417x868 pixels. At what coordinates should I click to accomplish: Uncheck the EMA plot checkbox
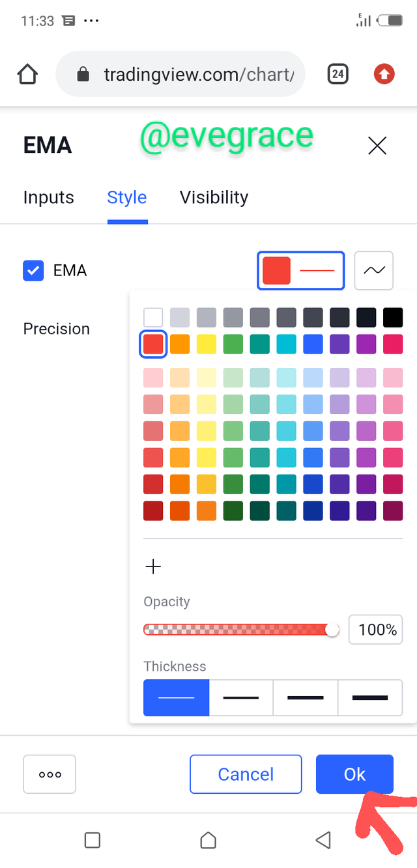33,270
